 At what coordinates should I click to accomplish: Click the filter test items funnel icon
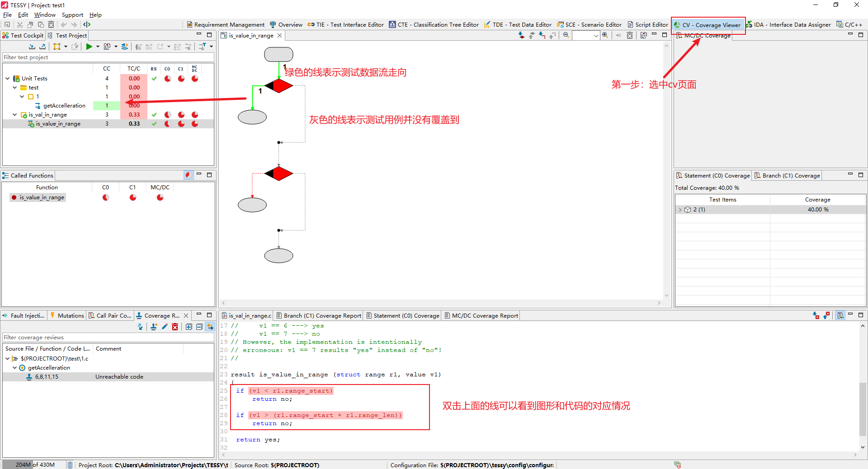203,47
